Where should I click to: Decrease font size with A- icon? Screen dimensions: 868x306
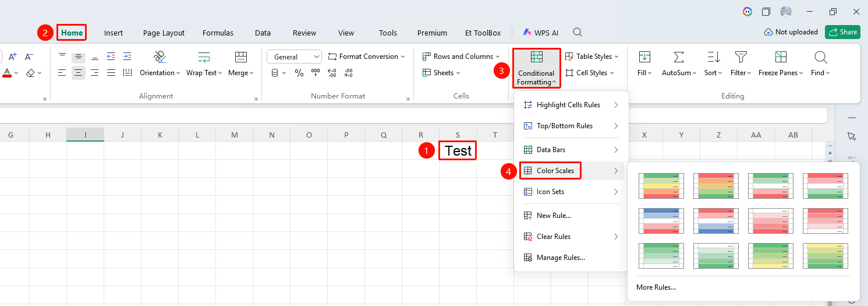tap(29, 57)
